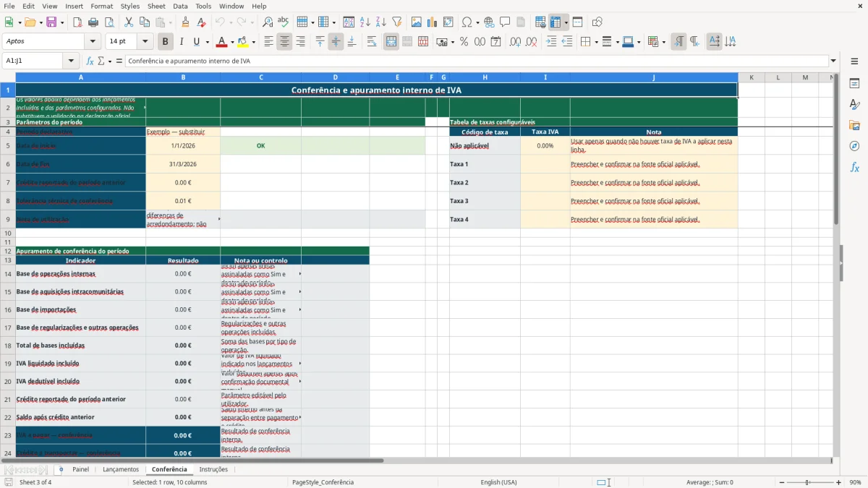Image resolution: width=868 pixels, height=488 pixels.
Task: Expand the Name Box dropdown
Action: click(x=71, y=61)
